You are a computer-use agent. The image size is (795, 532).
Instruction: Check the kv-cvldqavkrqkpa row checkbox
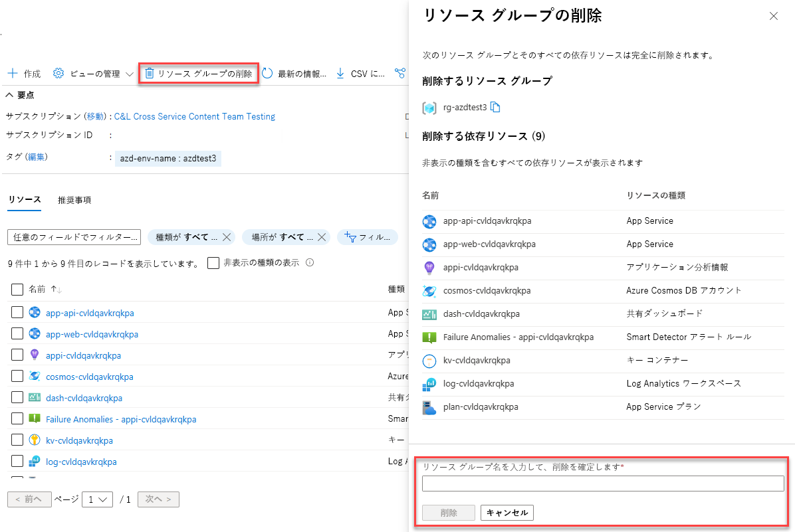(17, 440)
